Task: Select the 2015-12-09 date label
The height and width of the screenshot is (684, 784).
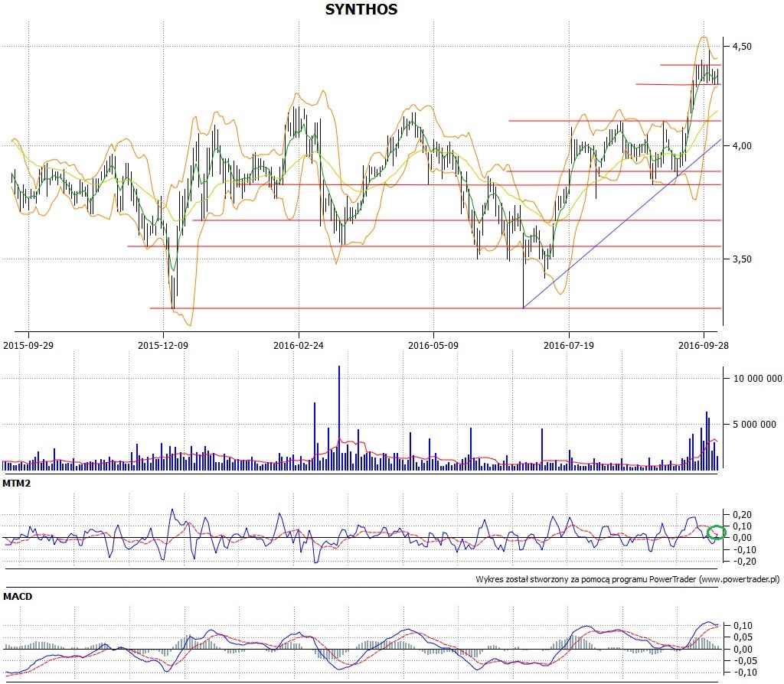Action: (x=163, y=345)
